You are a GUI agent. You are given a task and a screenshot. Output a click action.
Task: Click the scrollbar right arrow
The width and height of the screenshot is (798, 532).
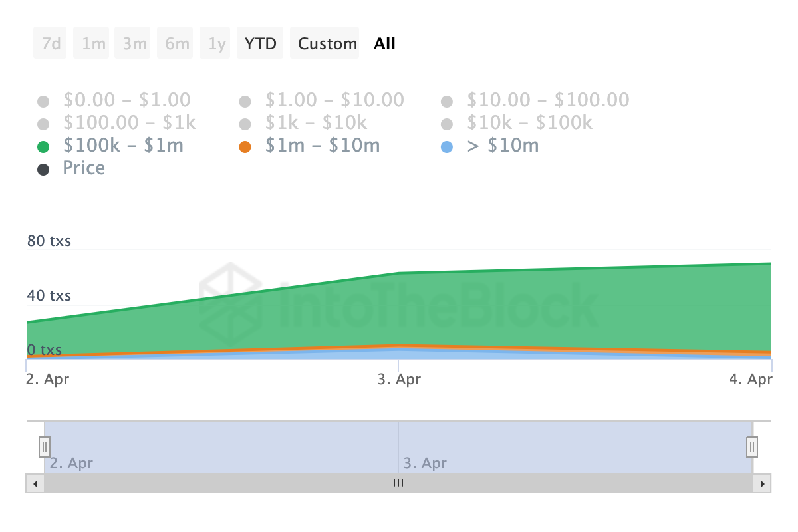762,483
